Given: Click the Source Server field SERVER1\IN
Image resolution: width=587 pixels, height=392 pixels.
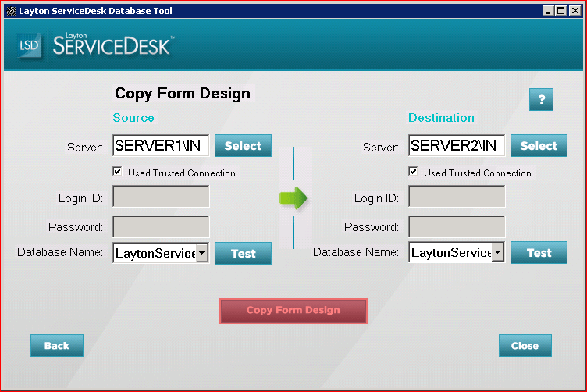Looking at the screenshot, I should coord(161,145).
